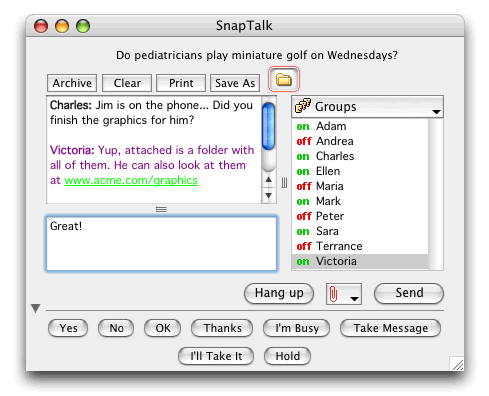
Task: Click the Take Message quick reply
Action: coord(390,328)
